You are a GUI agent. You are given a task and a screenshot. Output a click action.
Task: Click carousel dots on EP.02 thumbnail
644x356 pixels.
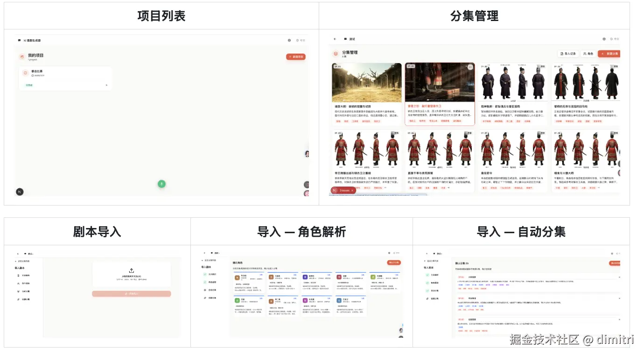[x=440, y=100]
